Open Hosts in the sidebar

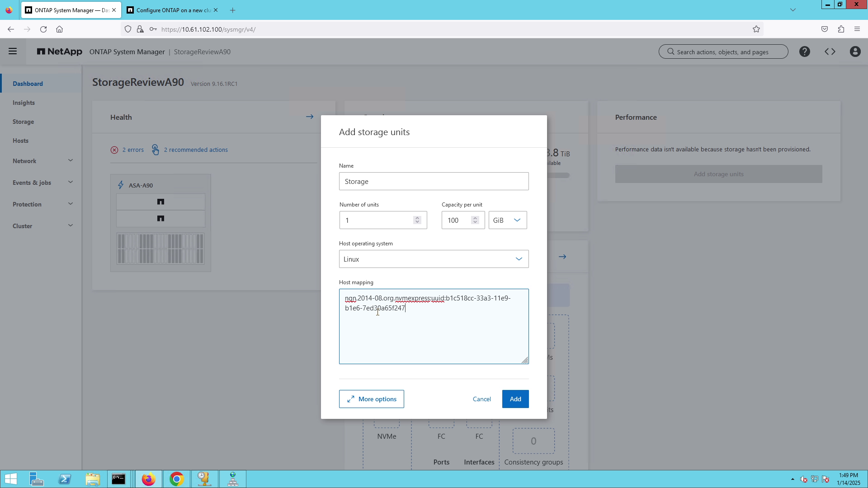[21, 141]
